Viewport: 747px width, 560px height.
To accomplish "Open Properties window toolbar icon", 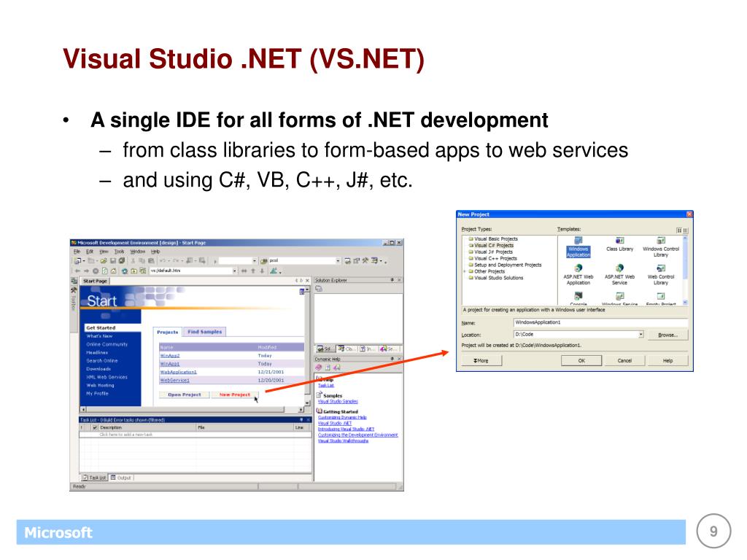I will click(x=356, y=261).
